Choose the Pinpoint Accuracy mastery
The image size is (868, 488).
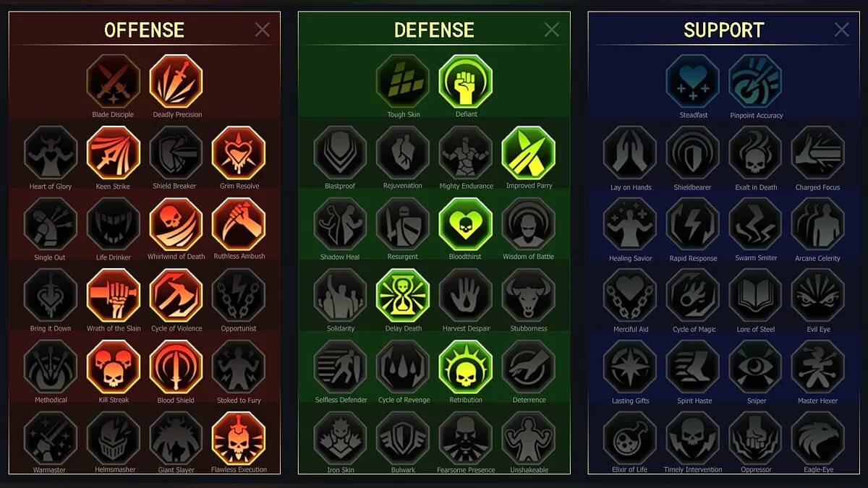click(x=756, y=82)
